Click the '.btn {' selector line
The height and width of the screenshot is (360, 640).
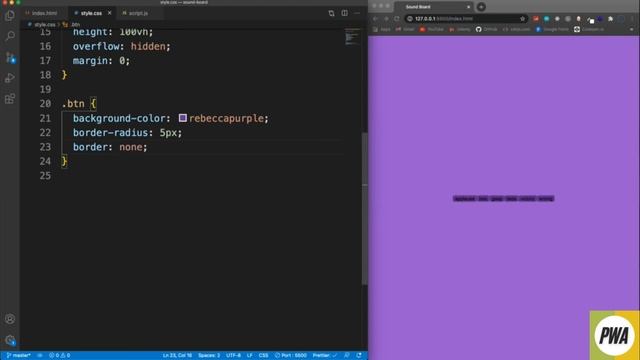pyautogui.click(x=79, y=104)
